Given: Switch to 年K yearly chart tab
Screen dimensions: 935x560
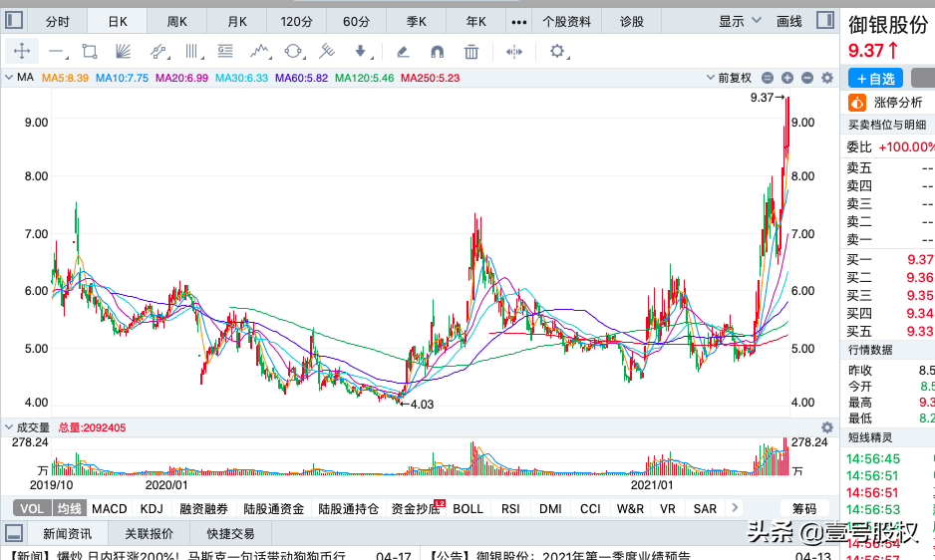Looking at the screenshot, I should [x=475, y=22].
